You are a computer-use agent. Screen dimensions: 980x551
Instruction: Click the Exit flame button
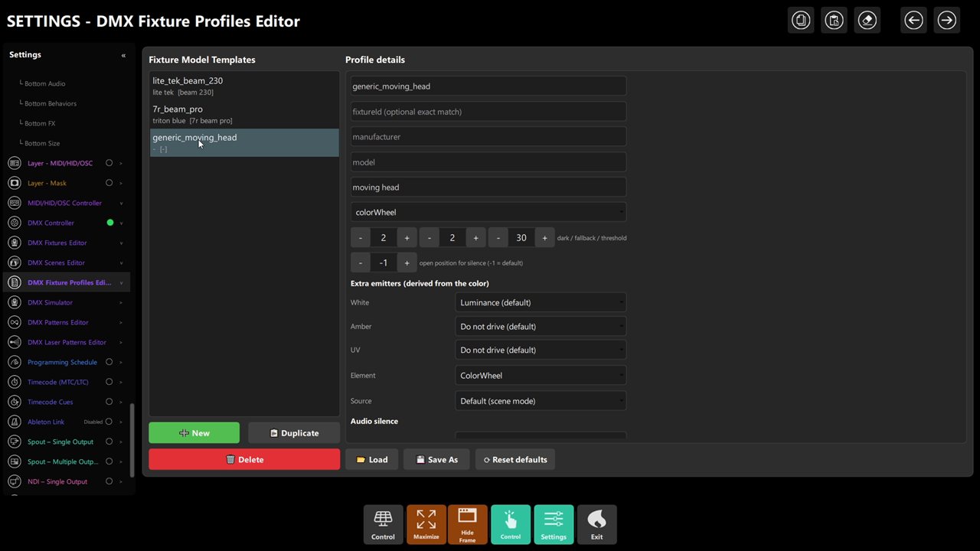click(596, 525)
